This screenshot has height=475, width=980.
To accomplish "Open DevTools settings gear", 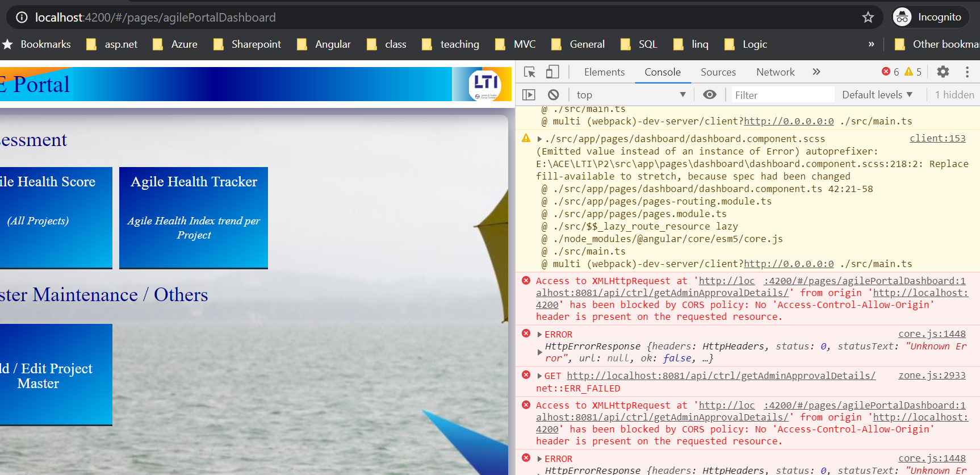I will pos(943,72).
